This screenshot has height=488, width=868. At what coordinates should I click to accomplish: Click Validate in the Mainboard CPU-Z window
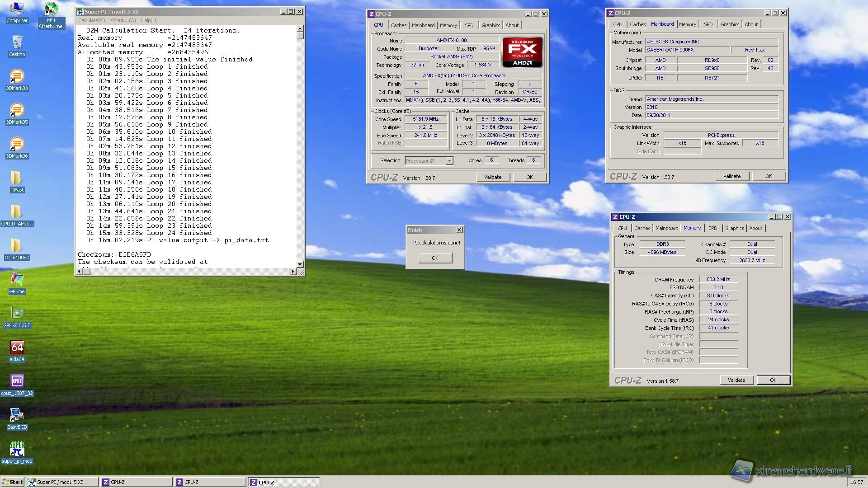point(731,176)
